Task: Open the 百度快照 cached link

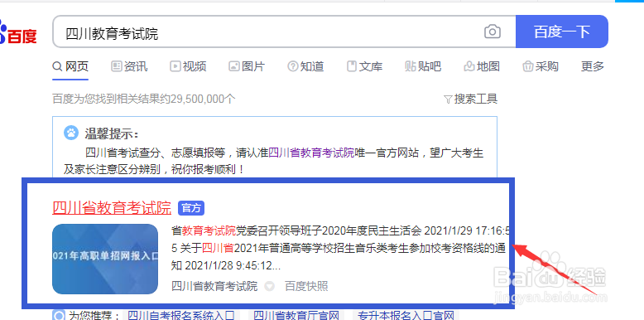Action: coord(306,286)
